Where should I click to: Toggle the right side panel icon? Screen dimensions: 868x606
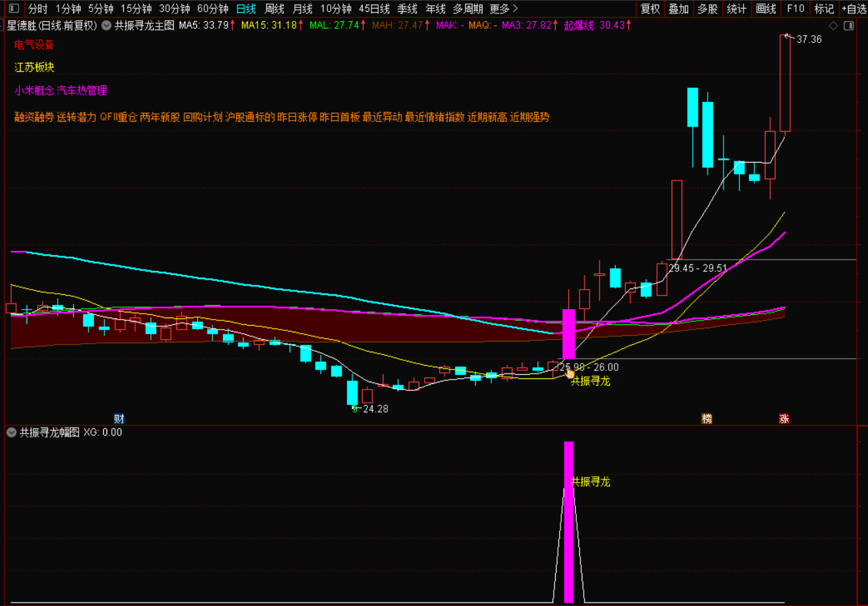click(x=848, y=26)
